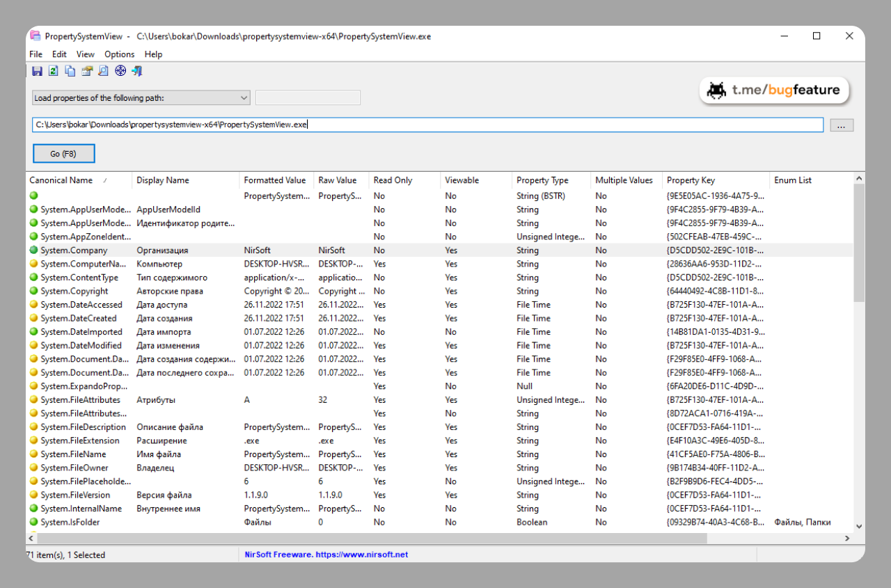The width and height of the screenshot is (891, 588).
Task: Sort by the Canonical Name column header
Action: coord(79,180)
